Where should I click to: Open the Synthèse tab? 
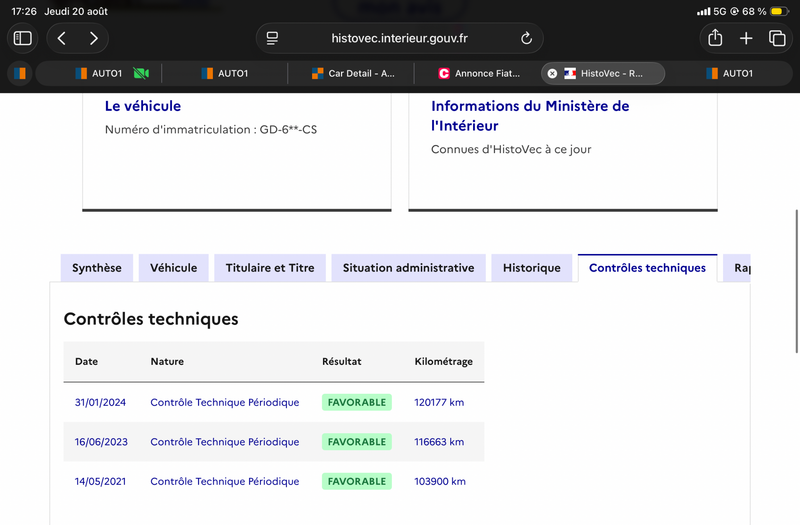coord(97,268)
